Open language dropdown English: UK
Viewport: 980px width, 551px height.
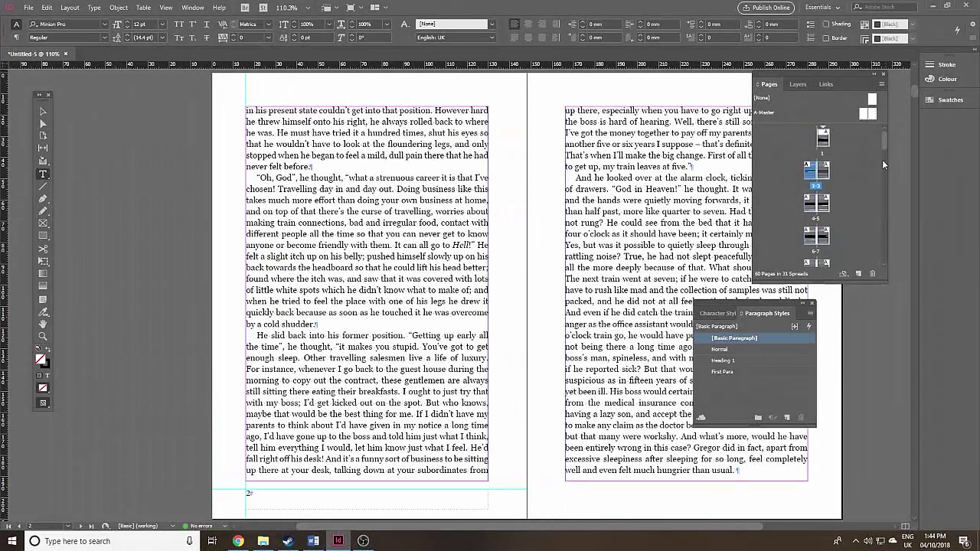pyautogui.click(x=492, y=37)
